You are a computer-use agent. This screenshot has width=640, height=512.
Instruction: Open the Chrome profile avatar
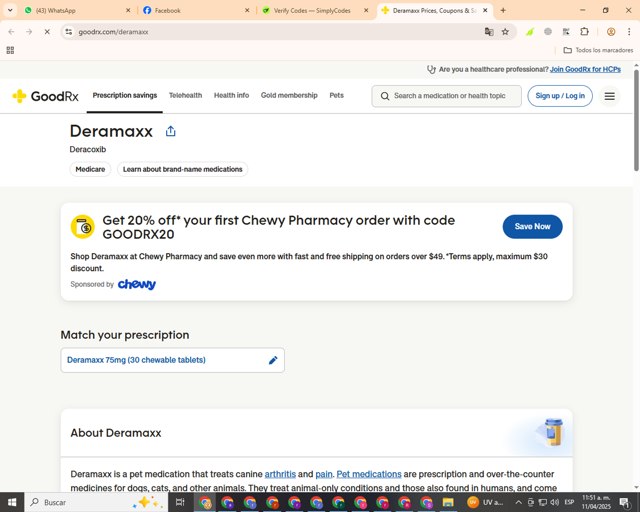click(x=611, y=31)
